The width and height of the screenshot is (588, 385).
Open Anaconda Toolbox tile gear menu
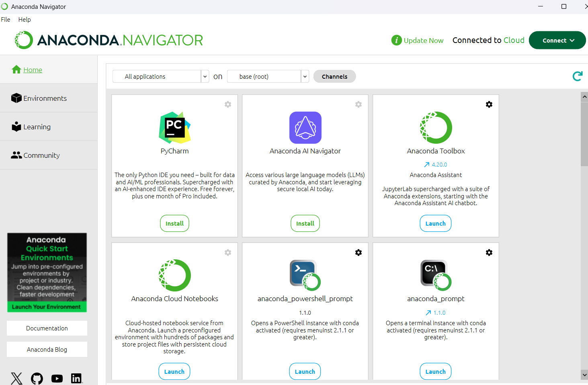click(489, 104)
